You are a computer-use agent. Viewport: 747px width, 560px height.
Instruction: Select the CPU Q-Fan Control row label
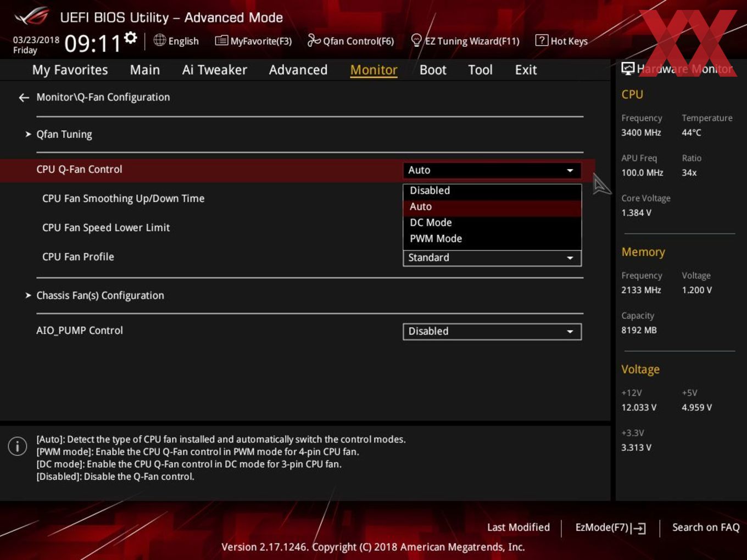pos(79,170)
